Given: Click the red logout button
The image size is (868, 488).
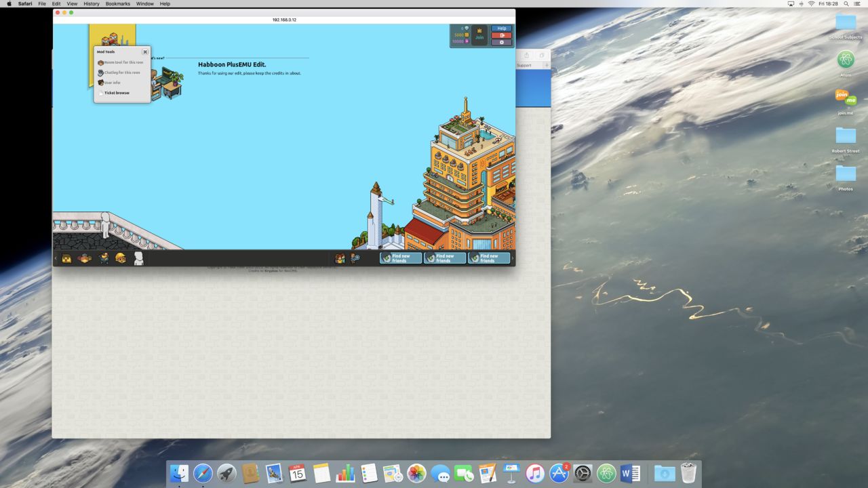Looking at the screenshot, I should pyautogui.click(x=502, y=35).
